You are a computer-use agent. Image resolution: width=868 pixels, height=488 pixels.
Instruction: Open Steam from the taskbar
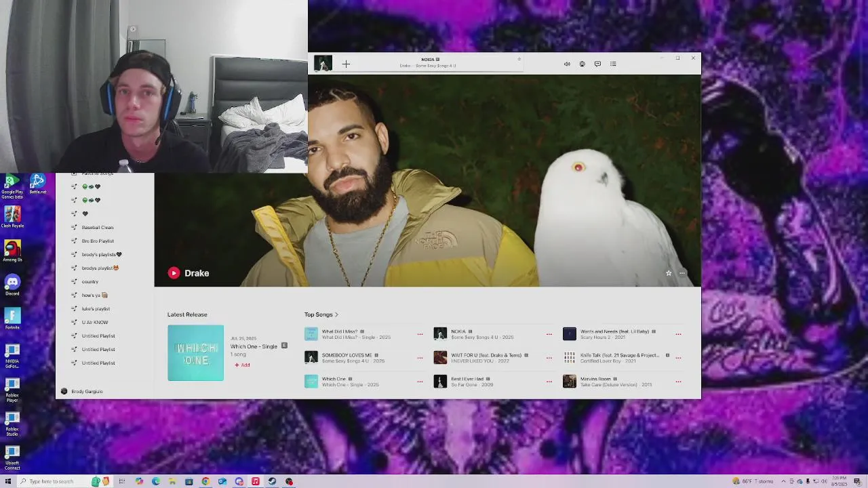click(x=272, y=482)
